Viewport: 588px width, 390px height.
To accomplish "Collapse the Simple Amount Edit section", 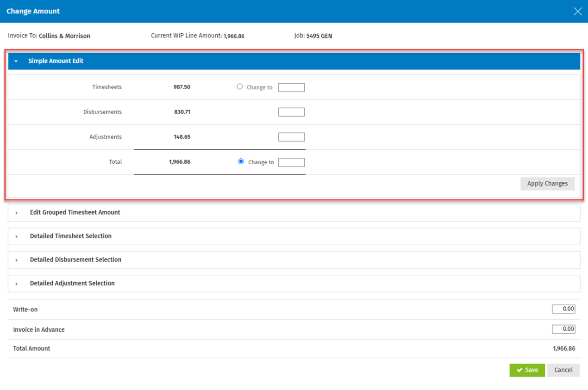I will 16,61.
